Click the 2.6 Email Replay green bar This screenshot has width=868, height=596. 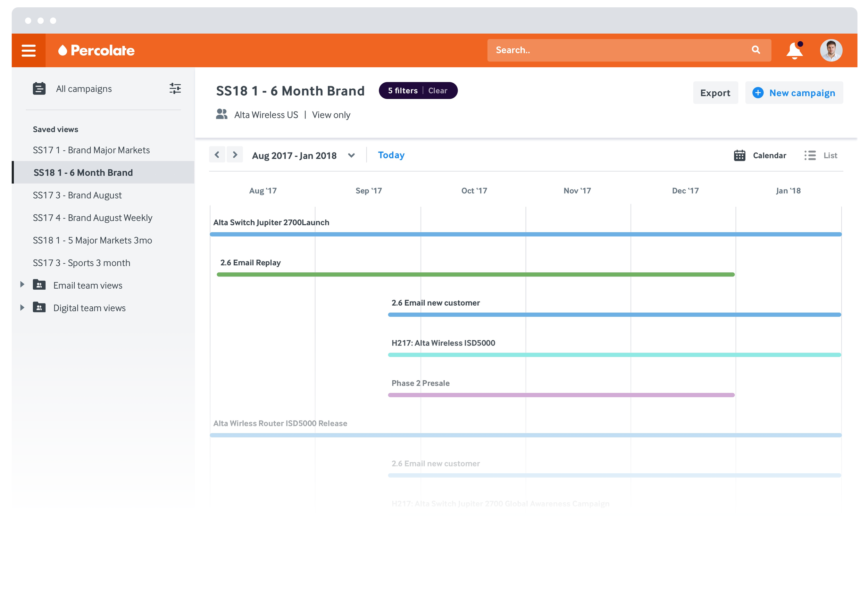point(475,275)
